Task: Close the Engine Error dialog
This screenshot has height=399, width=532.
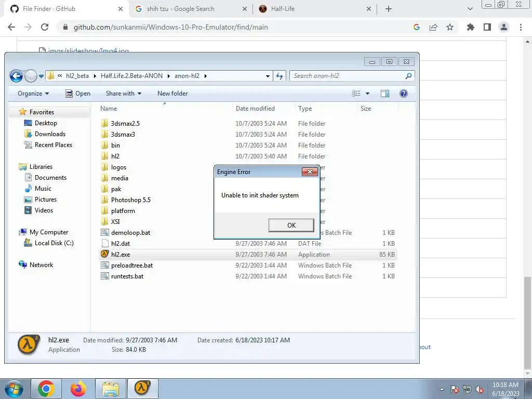Action: 310,171
